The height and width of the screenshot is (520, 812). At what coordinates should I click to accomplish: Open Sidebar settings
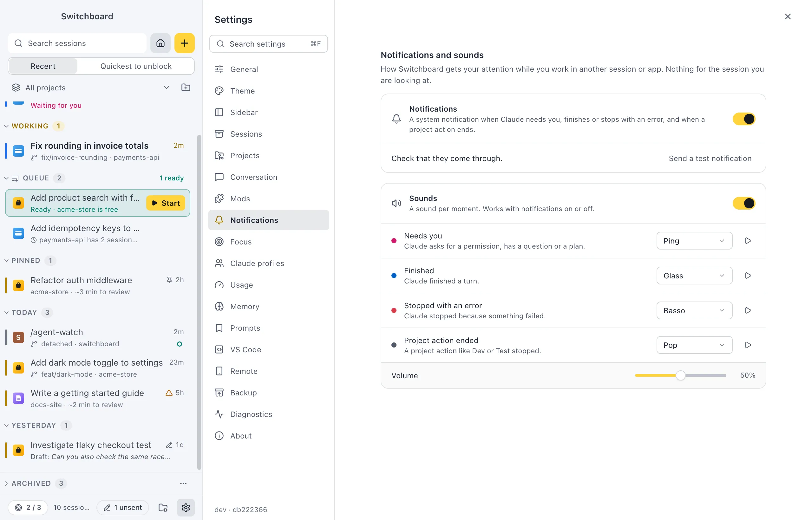pyautogui.click(x=269, y=113)
